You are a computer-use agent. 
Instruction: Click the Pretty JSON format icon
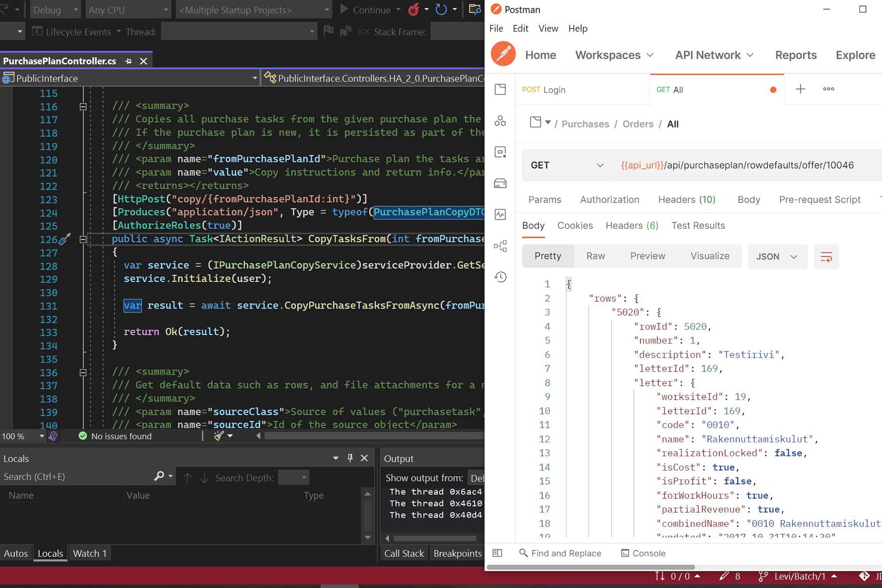[826, 257]
